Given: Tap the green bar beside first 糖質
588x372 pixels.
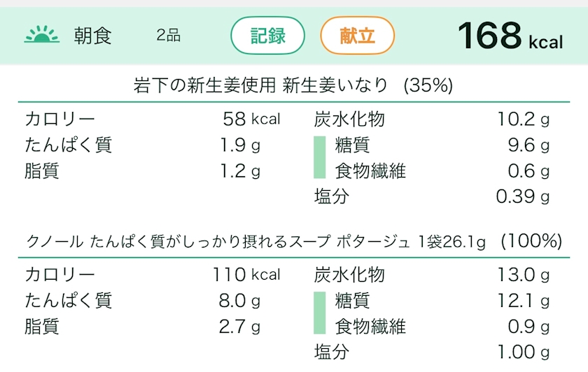Looking at the screenshot, I should coord(320,158).
